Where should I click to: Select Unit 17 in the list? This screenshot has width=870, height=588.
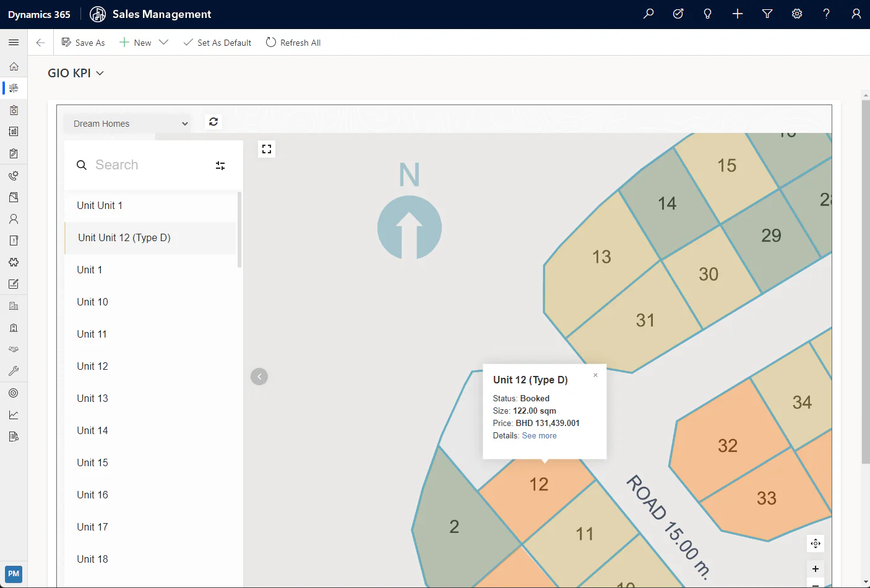pyautogui.click(x=151, y=527)
